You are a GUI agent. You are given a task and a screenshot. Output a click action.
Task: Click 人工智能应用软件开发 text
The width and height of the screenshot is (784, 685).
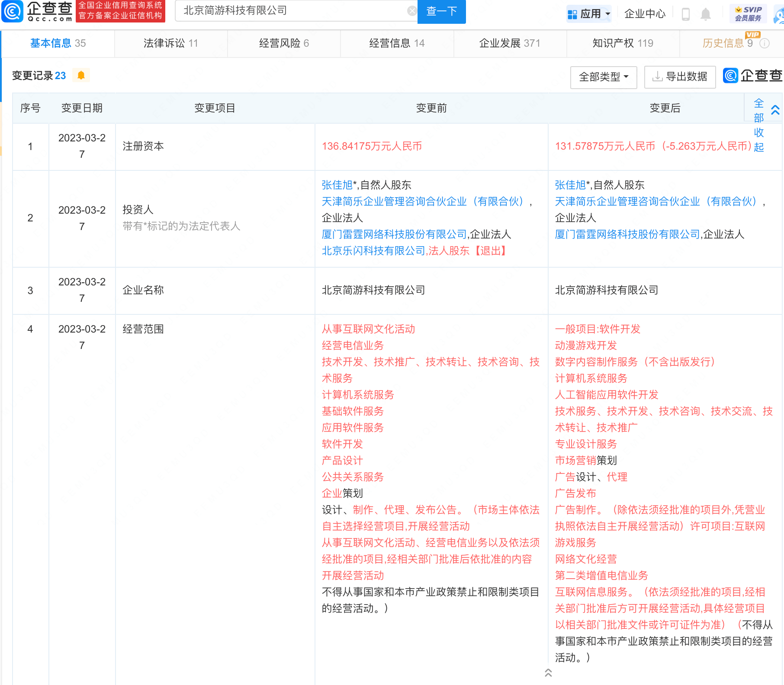point(607,395)
